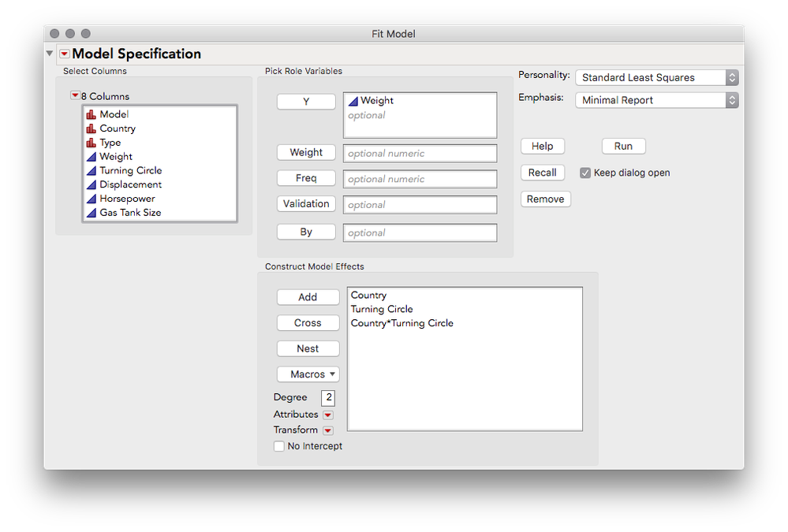Open the Macros dropdown menu
This screenshot has width=788, height=532.
pos(308,374)
